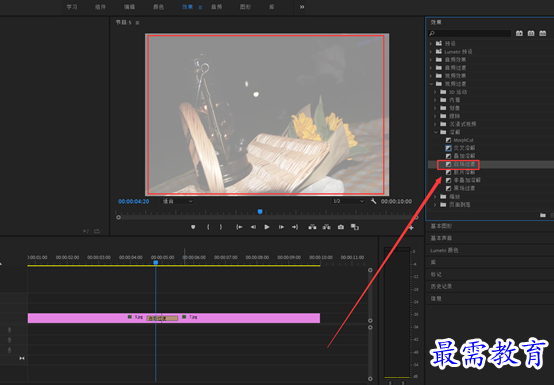Expand the Lumetri 预设 folder
This screenshot has width=554, height=385.
(x=431, y=52)
